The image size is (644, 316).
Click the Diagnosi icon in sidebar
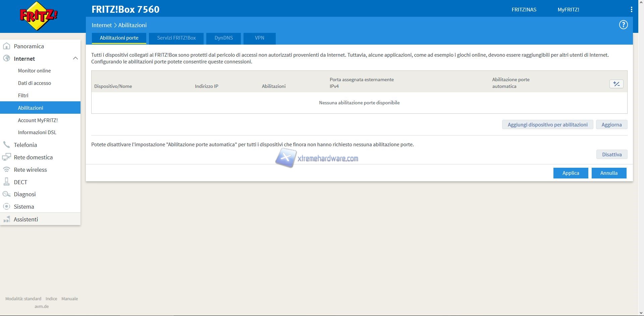[x=6, y=194]
